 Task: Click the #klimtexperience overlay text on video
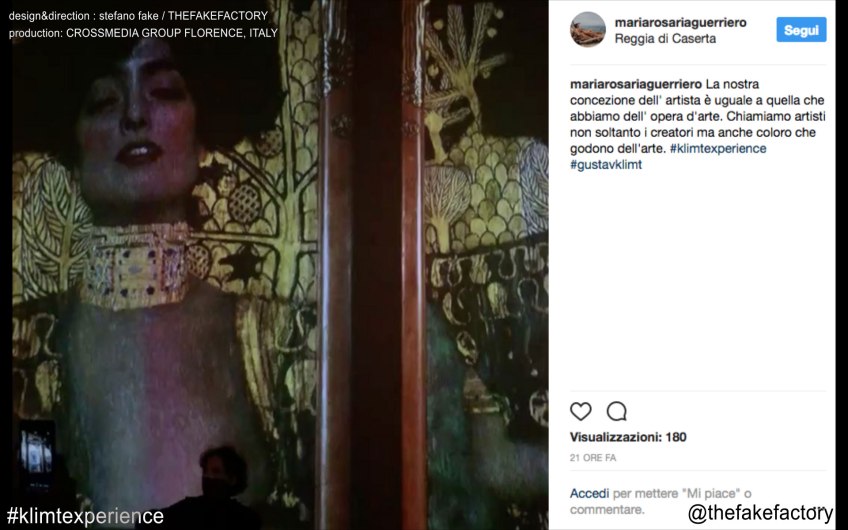[85, 516]
